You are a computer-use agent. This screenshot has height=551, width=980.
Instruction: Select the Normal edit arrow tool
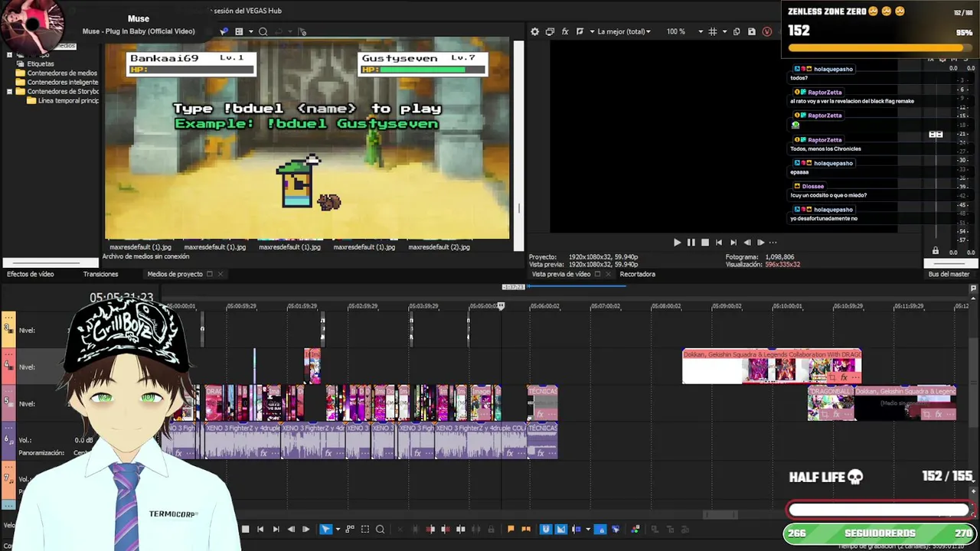325,529
